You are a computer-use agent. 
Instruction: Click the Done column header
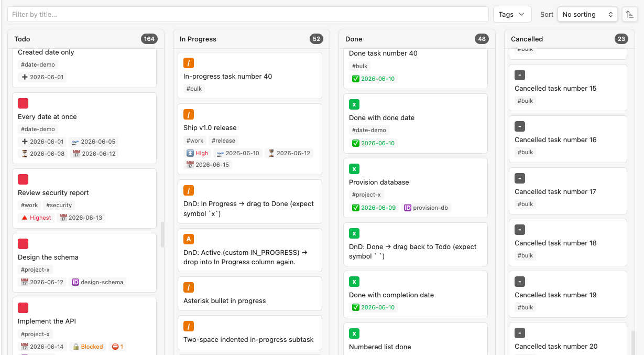417,39
